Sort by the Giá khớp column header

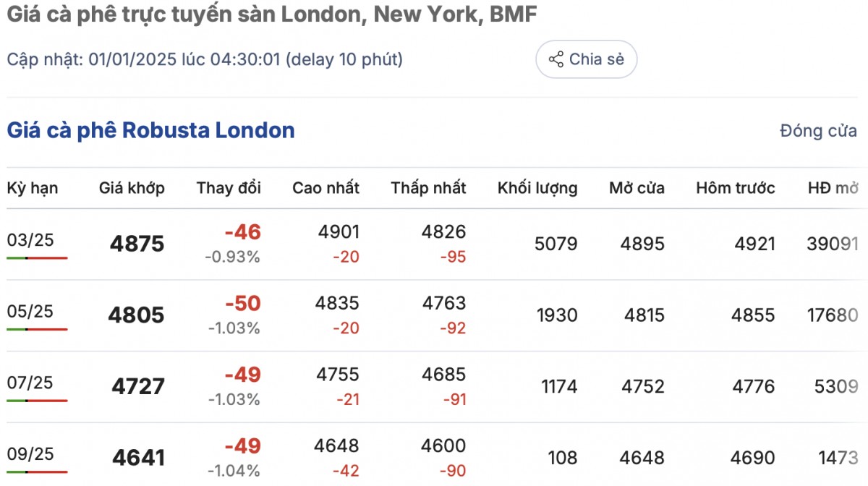[132, 189]
